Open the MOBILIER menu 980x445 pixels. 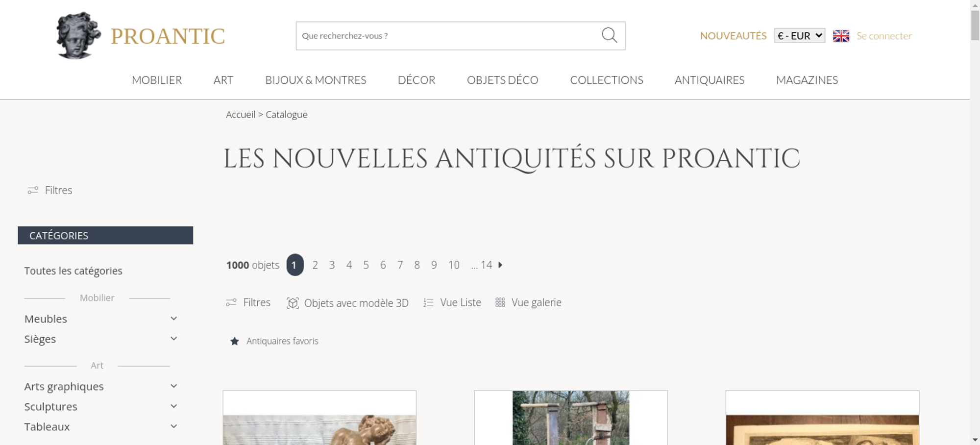point(157,80)
